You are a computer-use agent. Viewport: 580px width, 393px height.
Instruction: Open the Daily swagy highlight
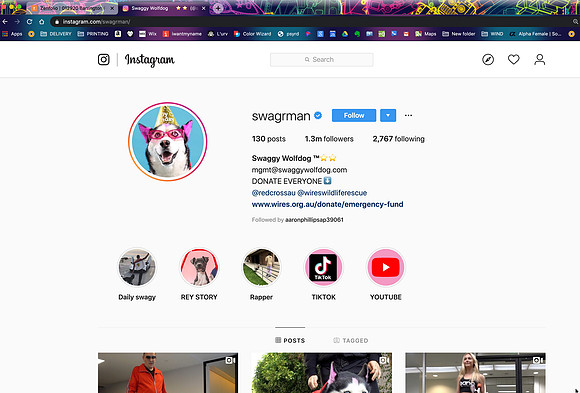point(137,267)
